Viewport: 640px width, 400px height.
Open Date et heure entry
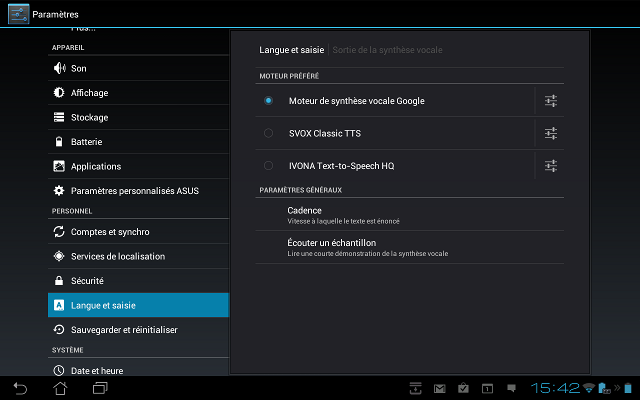(138, 369)
